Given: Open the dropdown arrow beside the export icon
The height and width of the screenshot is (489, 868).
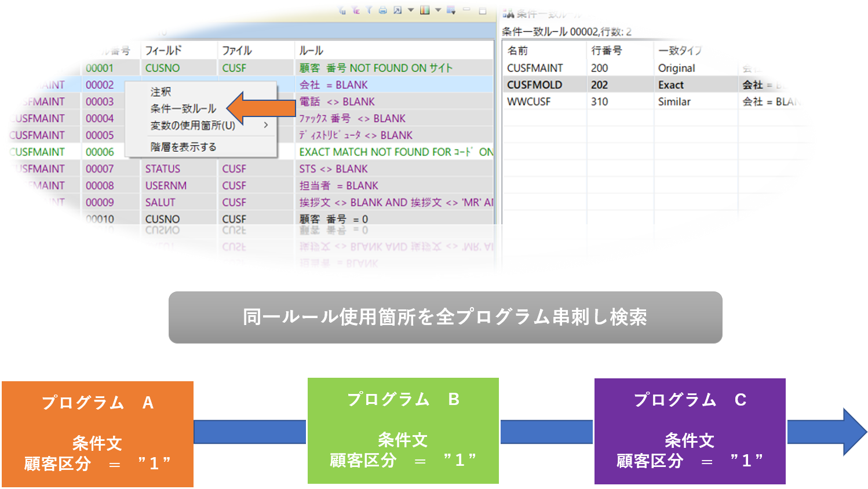Looking at the screenshot, I should pyautogui.click(x=411, y=10).
